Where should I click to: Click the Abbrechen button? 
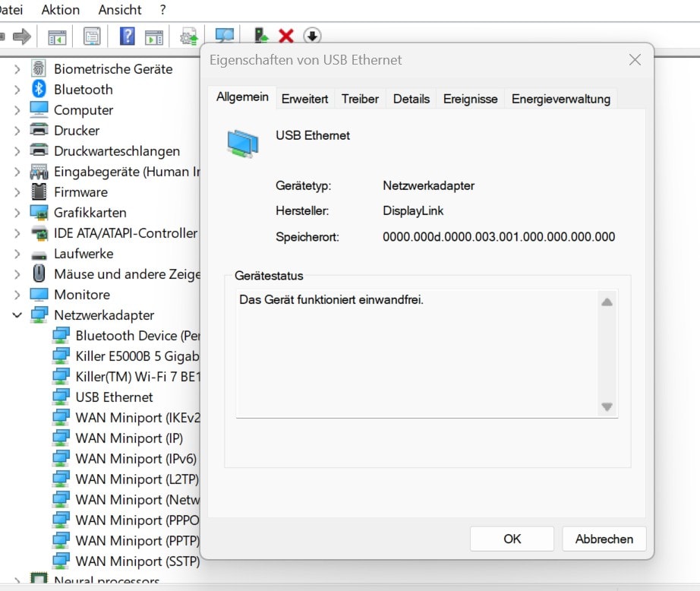point(604,539)
